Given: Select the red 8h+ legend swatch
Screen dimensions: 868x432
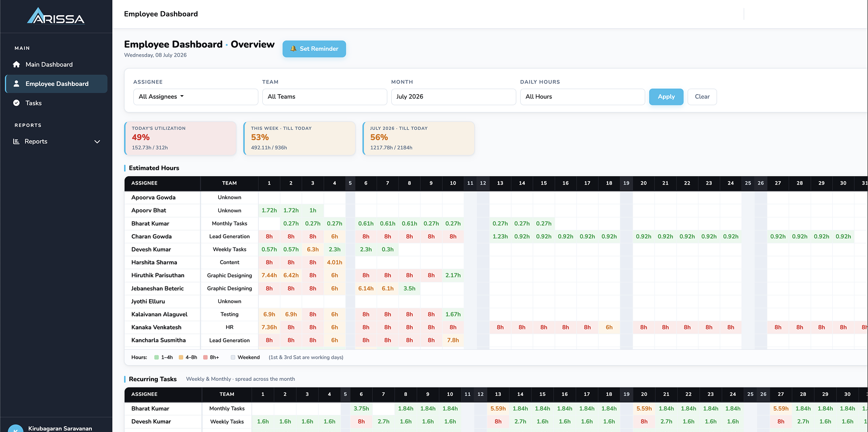Looking at the screenshot, I should point(205,357).
